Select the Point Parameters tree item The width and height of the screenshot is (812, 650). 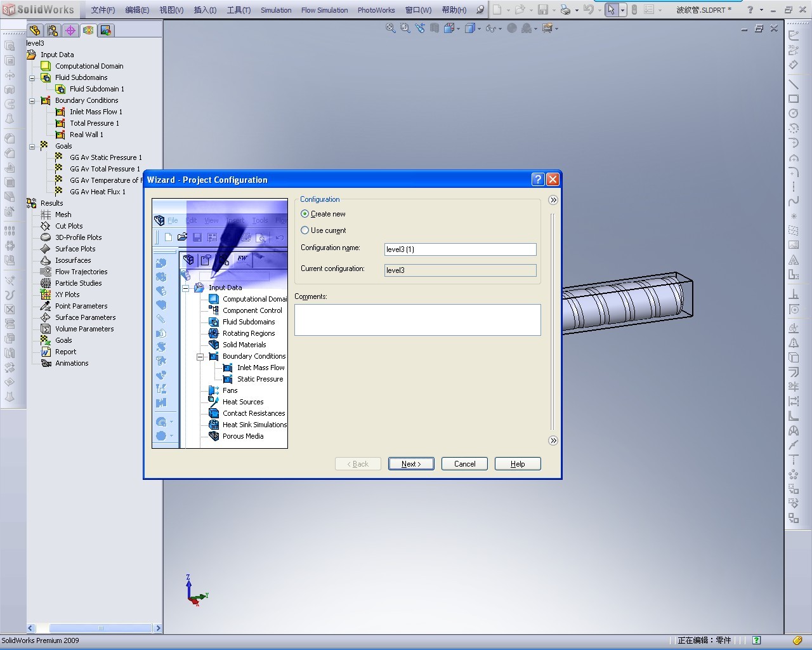81,306
